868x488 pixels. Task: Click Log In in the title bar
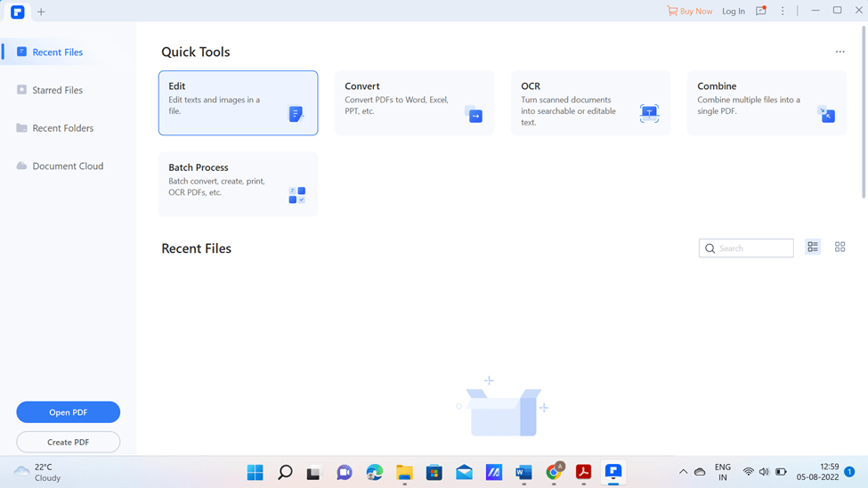[x=733, y=11]
